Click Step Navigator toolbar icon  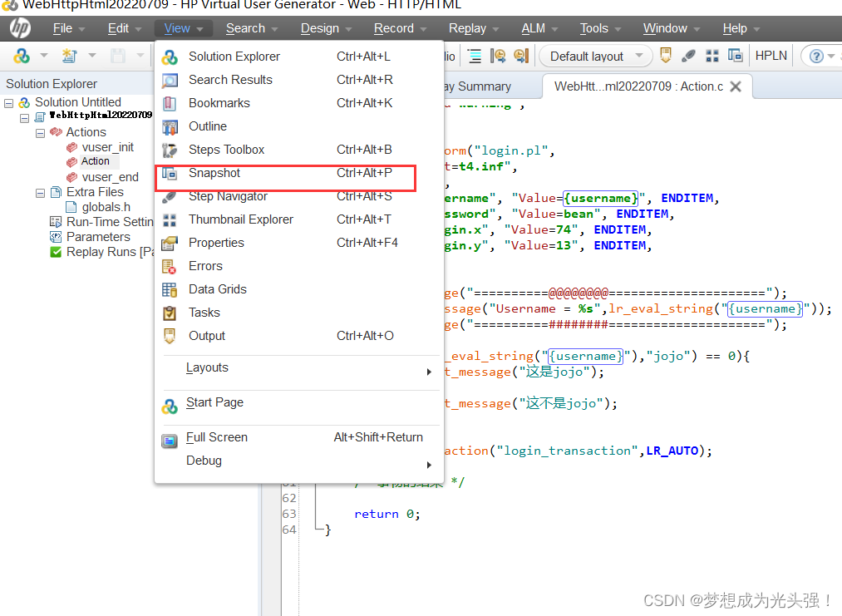(x=689, y=56)
